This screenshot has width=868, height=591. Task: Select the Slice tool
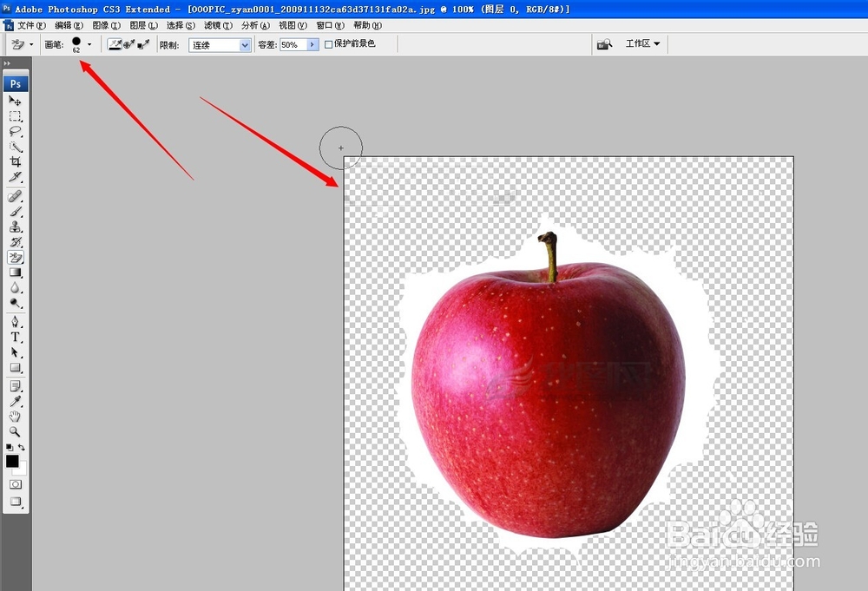click(x=15, y=177)
